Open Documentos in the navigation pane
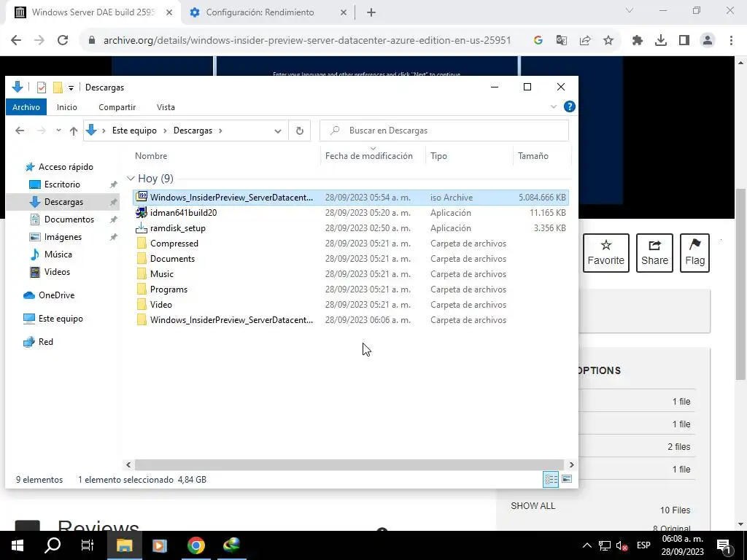The height and width of the screenshot is (560, 747). tap(69, 219)
